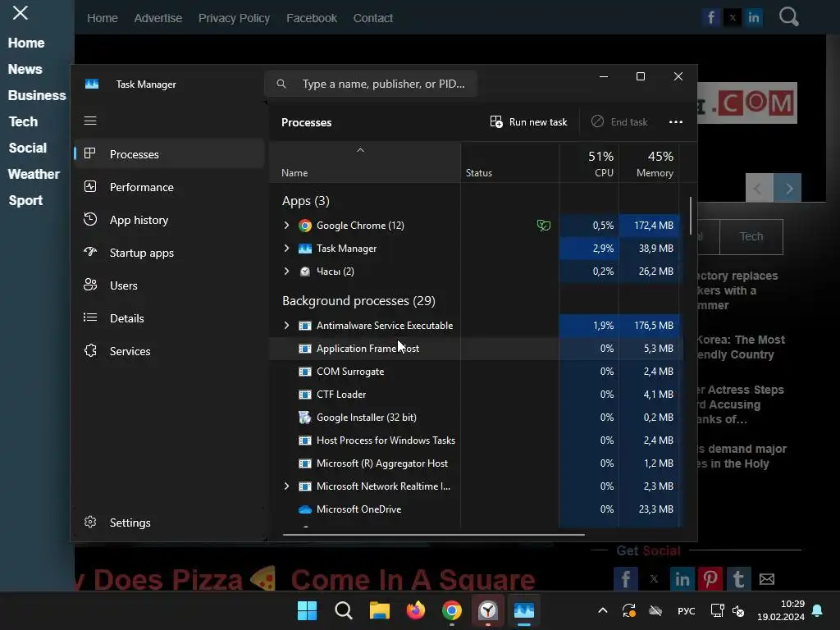Open the Users page
Viewport: 840px width, 630px height.
click(169, 285)
